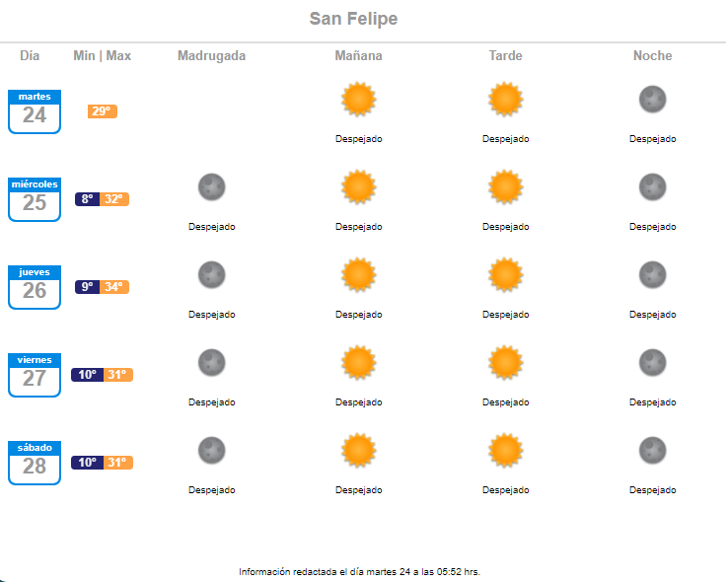Click the Madrugada column header

(212, 55)
